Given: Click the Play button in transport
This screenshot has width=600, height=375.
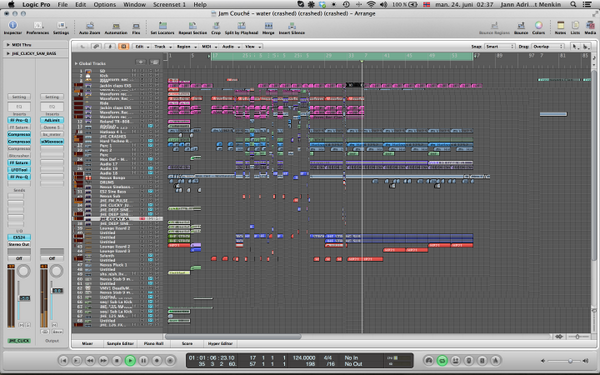Looking at the screenshot, I should (130, 360).
